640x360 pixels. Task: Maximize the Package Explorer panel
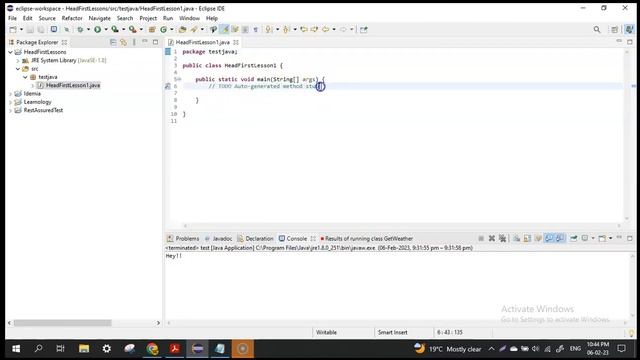(156, 42)
